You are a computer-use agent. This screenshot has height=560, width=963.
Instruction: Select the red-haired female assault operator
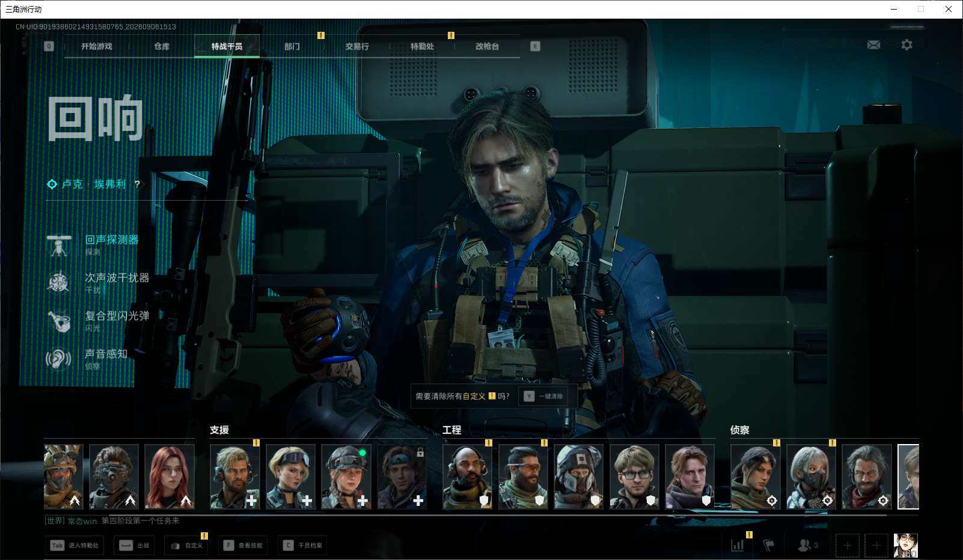click(x=170, y=477)
